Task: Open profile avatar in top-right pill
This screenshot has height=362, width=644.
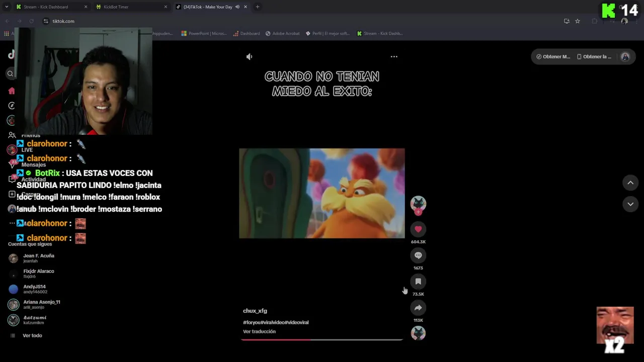Action: click(625, 57)
